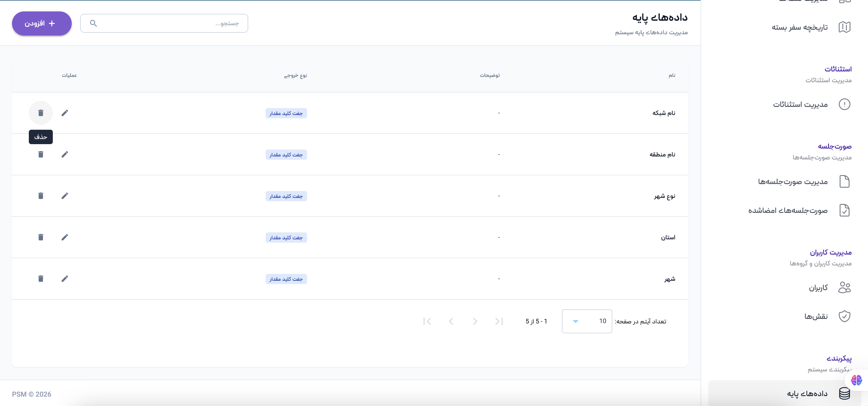Click the افزودن add button
Viewport: 868px width, 406px height.
[x=42, y=23]
